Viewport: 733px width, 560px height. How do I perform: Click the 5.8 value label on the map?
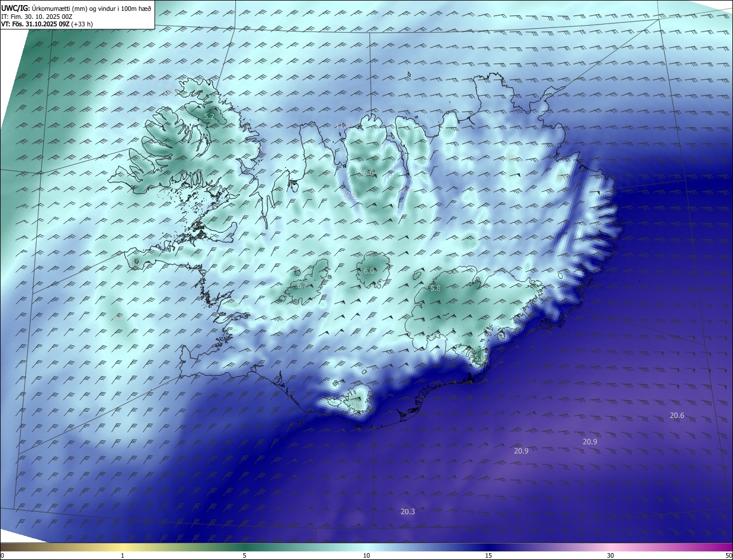pyautogui.click(x=435, y=289)
